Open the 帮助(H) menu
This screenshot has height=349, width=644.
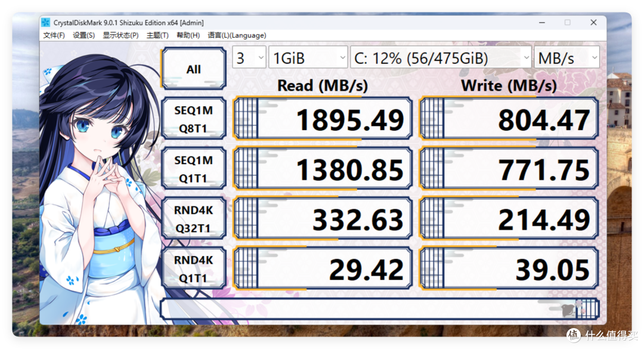[188, 35]
